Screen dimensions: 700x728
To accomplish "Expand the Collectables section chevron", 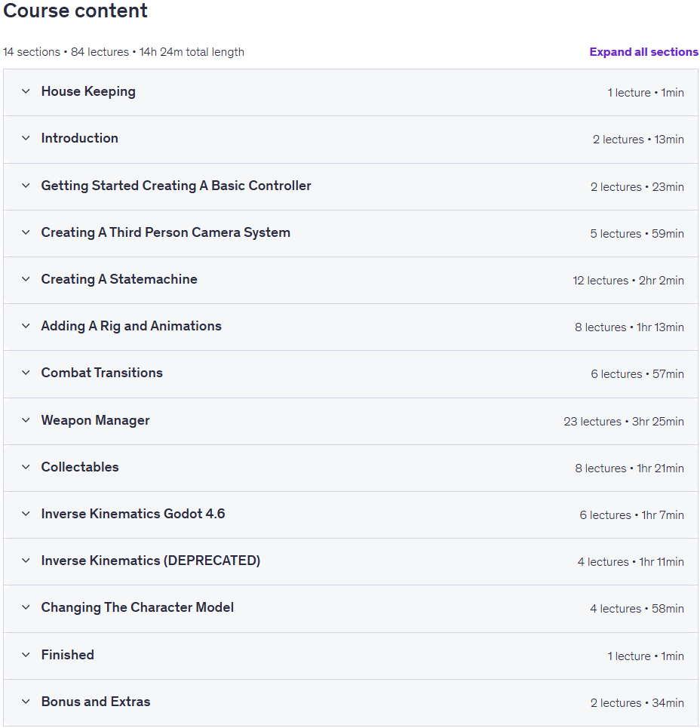I will pyautogui.click(x=26, y=467).
